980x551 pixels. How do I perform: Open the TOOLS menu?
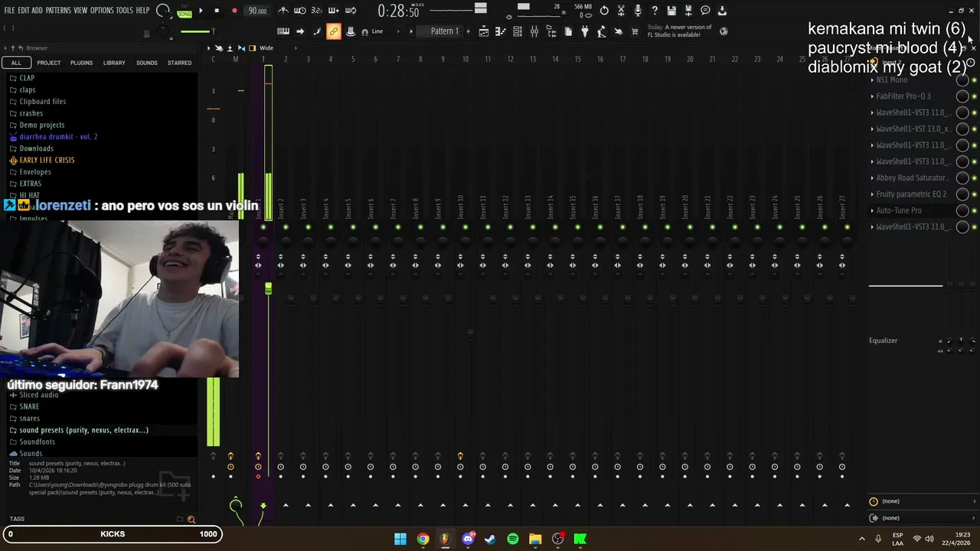(x=124, y=11)
